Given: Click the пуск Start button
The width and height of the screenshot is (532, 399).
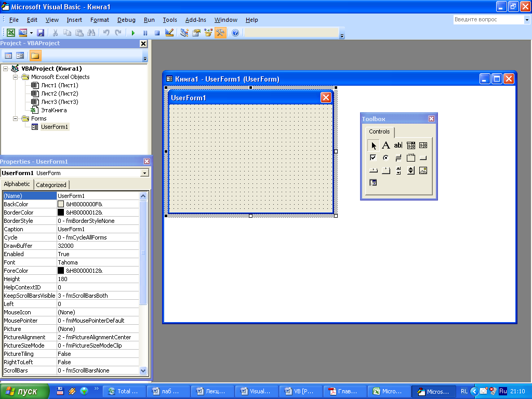Looking at the screenshot, I should click(x=24, y=391).
